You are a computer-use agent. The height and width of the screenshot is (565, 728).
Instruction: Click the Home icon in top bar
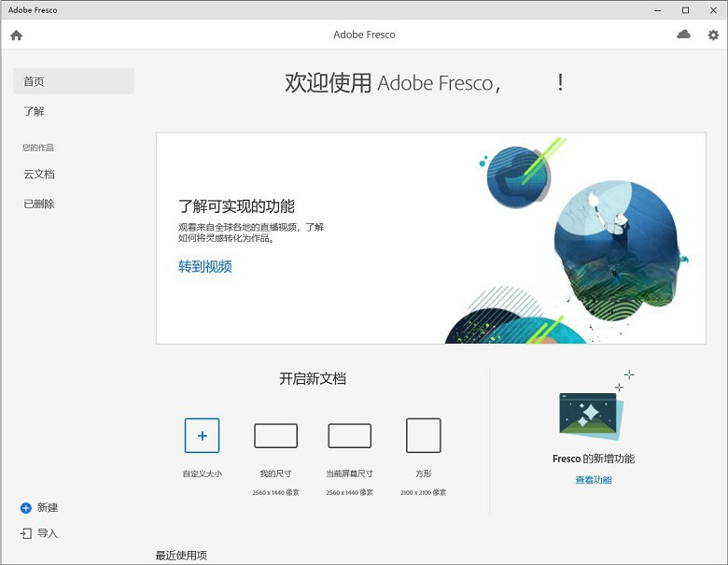click(16, 35)
